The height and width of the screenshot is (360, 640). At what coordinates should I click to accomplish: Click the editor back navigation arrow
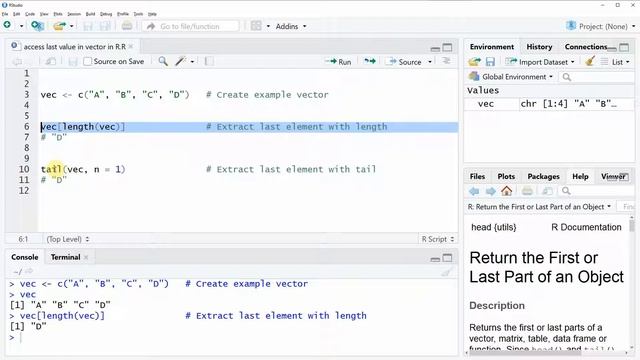point(17,62)
